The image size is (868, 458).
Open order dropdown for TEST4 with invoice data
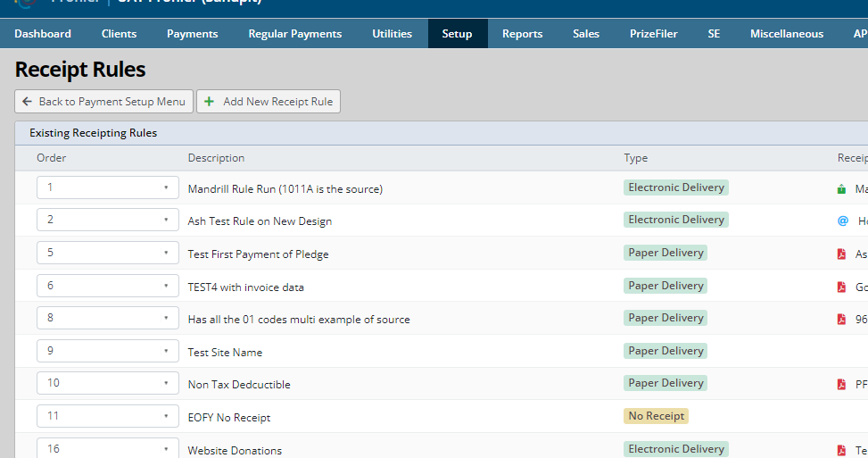[108, 285]
